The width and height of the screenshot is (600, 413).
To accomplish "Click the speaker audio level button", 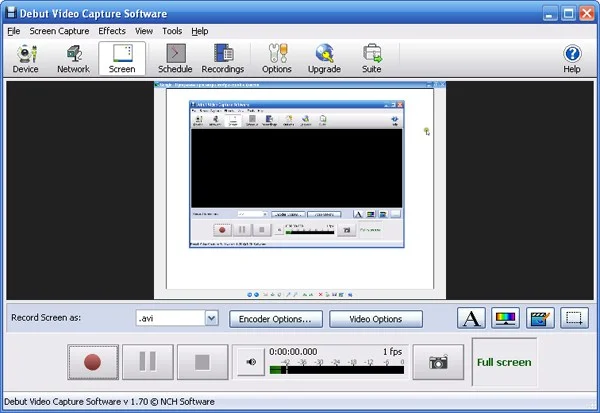I will tap(251, 362).
